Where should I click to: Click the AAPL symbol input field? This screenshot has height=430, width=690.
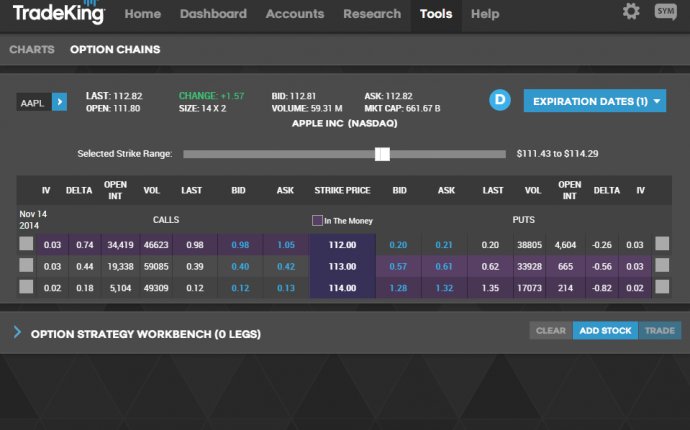pos(34,102)
